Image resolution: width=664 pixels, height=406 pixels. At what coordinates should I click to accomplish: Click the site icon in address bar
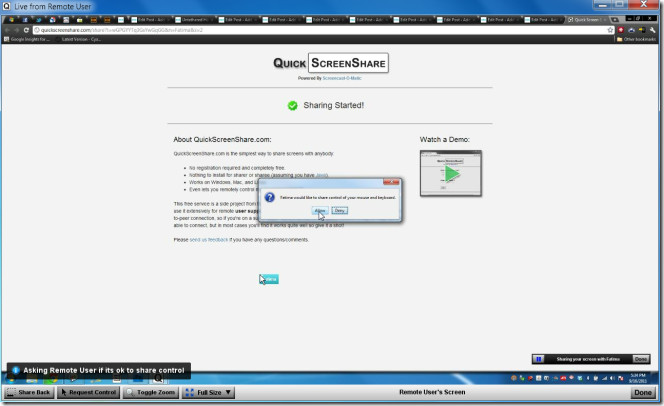(x=37, y=30)
